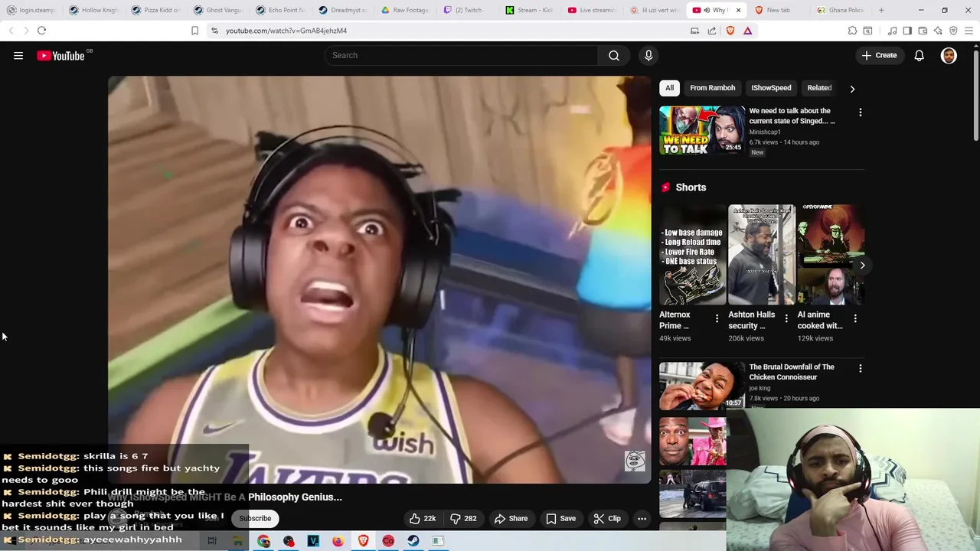Select the All filter chip
980x551 pixels.
(x=669, y=88)
